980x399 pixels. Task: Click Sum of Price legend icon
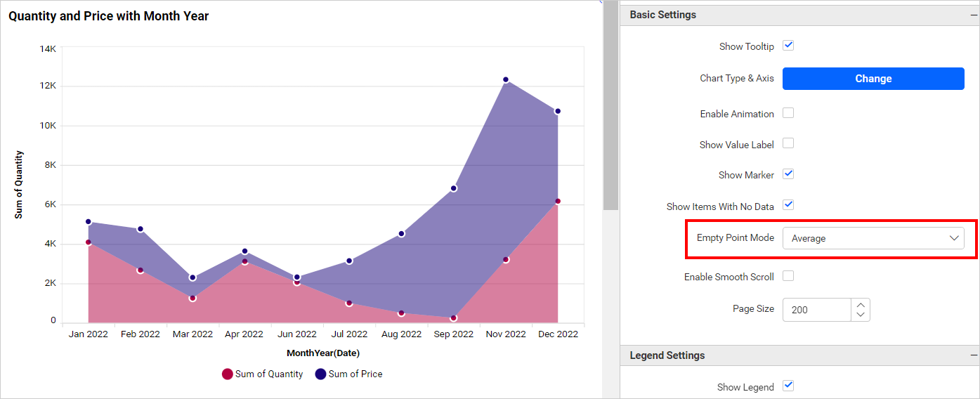pyautogui.click(x=321, y=374)
